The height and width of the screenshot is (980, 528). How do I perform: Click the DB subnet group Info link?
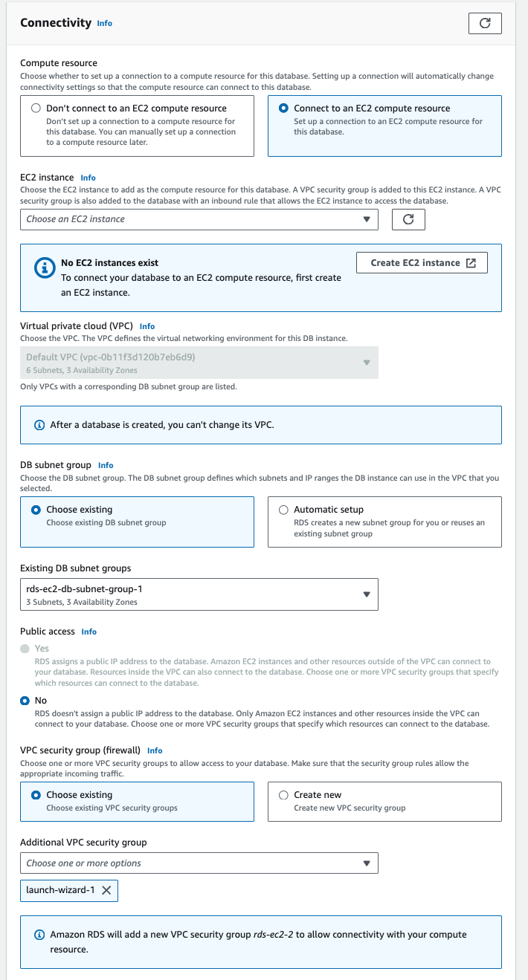coord(105,465)
